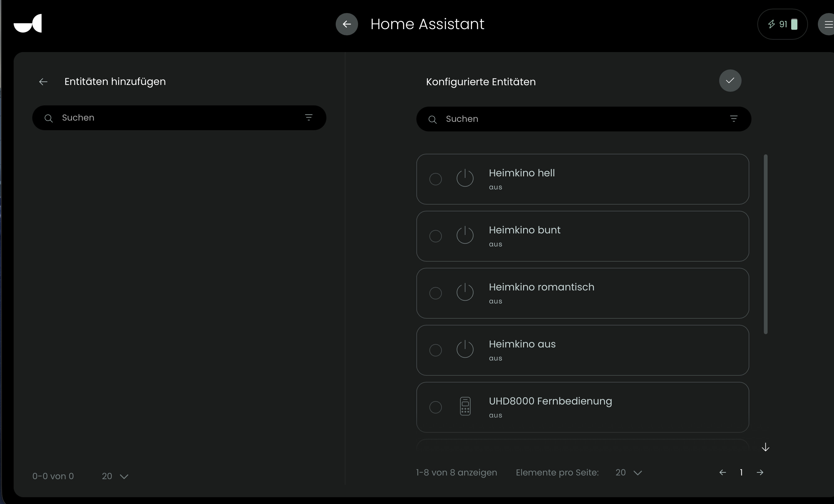Click the Unfolded Circle logo
The width and height of the screenshot is (834, 504).
pyautogui.click(x=28, y=23)
